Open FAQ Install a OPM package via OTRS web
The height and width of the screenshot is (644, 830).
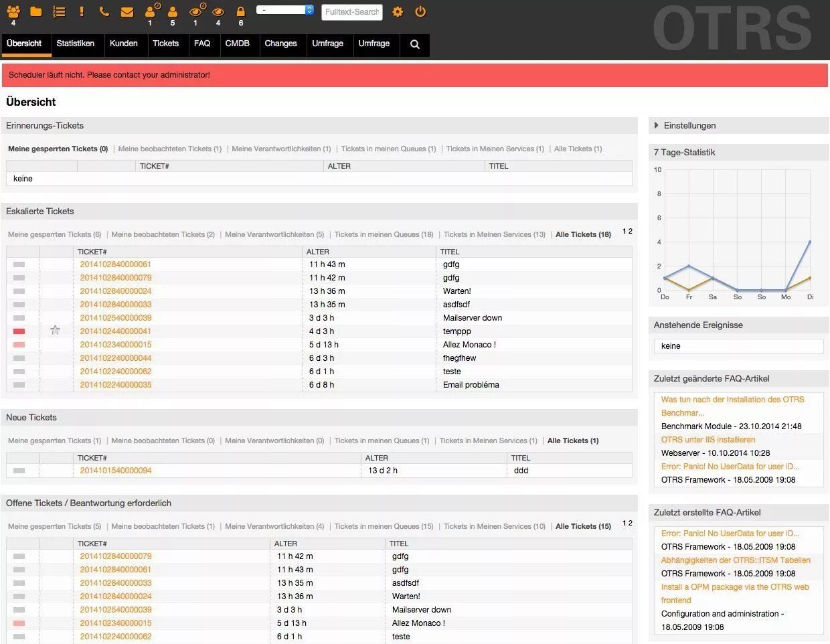coord(735,594)
